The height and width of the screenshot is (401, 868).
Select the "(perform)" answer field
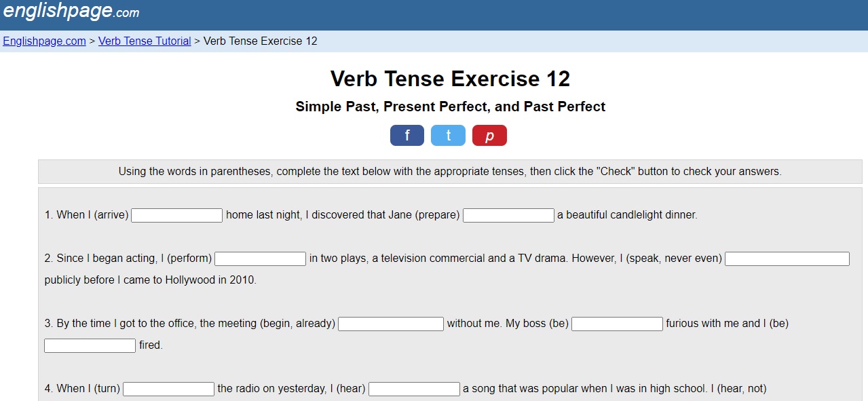260,259
